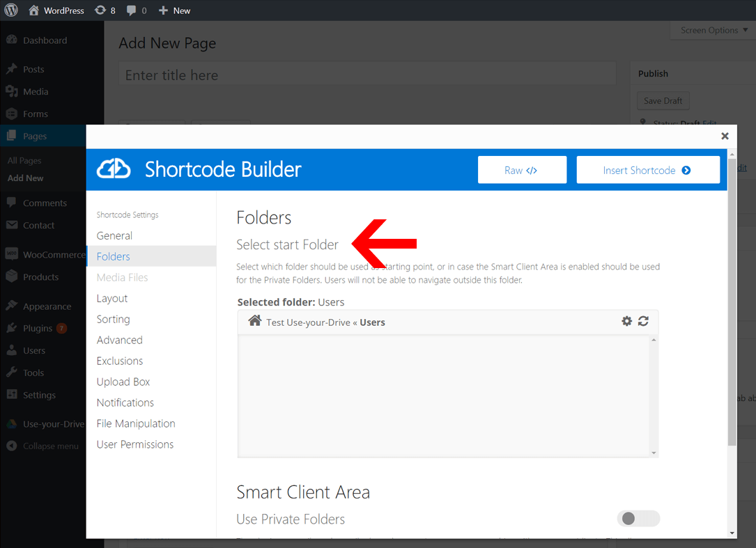Open the Add New submenu link
This screenshot has width=756, height=548.
coord(25,178)
